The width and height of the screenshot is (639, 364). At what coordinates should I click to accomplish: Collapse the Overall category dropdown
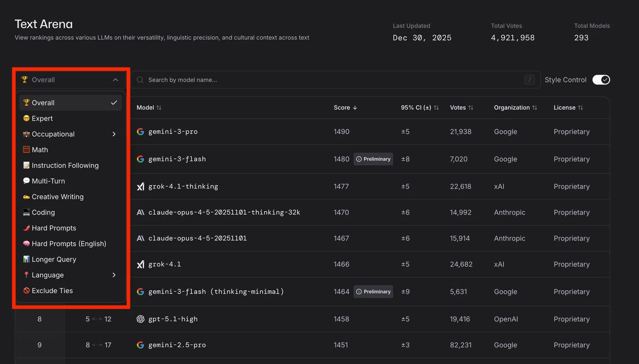[x=70, y=80]
